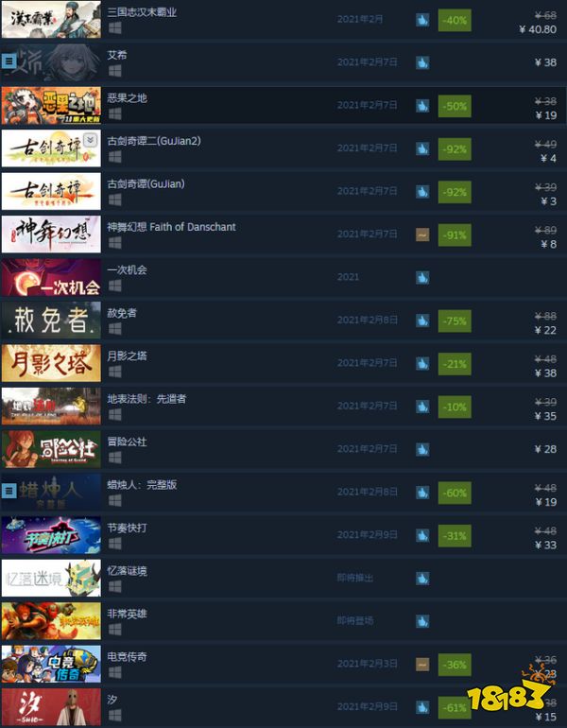
Task: Click the list badge icon on the 蜡烛人 thumbnail
Action: click(x=9, y=491)
